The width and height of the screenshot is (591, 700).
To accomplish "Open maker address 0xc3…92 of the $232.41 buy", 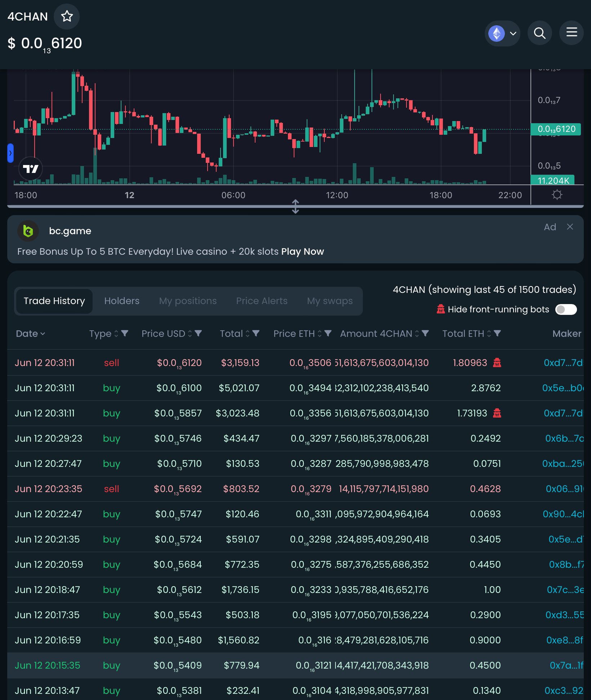I will tap(564, 691).
